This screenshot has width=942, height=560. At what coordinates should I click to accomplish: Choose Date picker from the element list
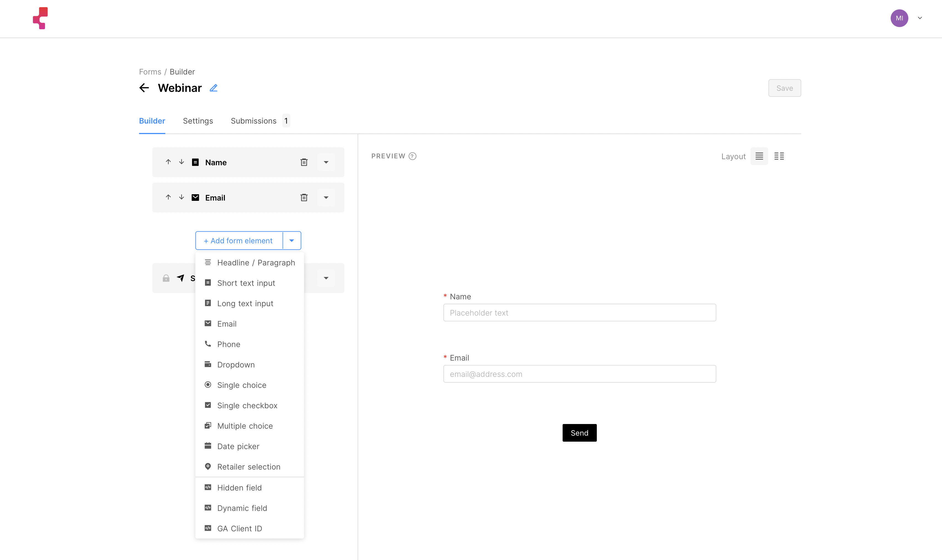[238, 446]
